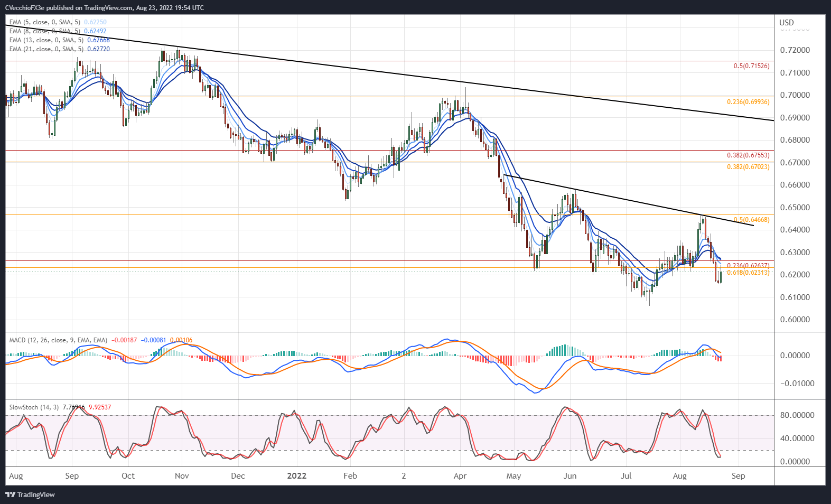Select the 0.236(0.69936) Fibonacci label
This screenshot has width=831, height=504.
(748, 102)
